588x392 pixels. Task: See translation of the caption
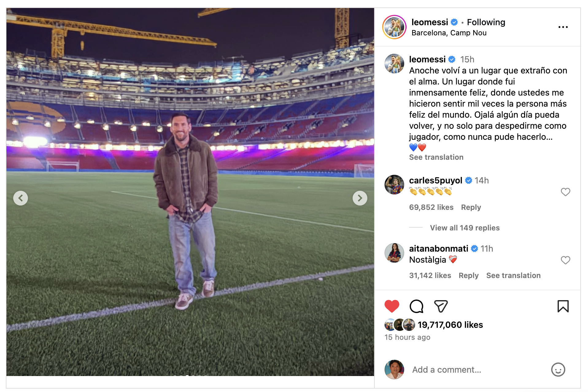[x=436, y=157]
